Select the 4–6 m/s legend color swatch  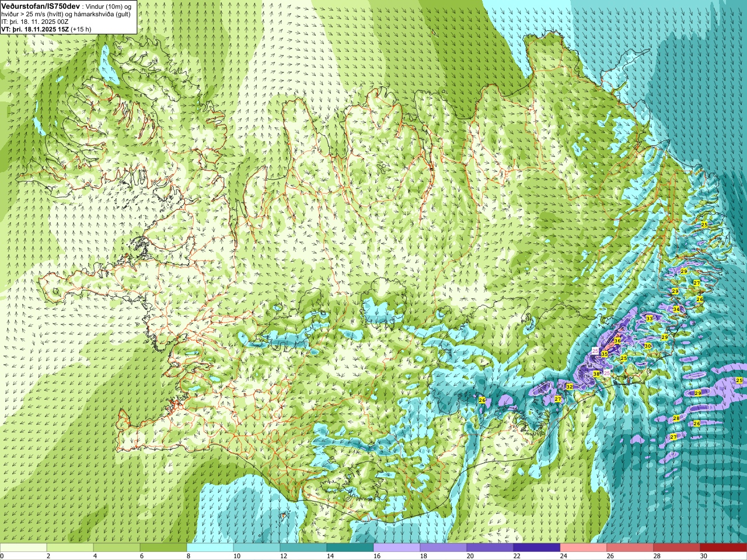point(117,548)
